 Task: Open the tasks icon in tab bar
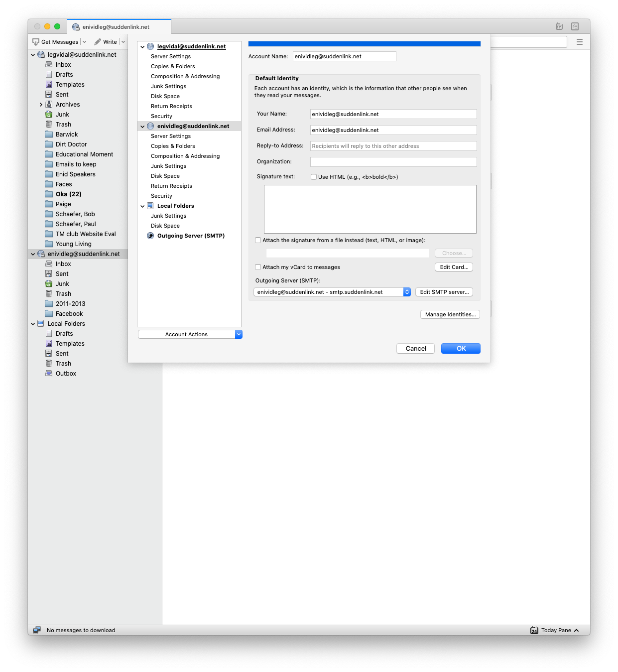click(x=575, y=26)
